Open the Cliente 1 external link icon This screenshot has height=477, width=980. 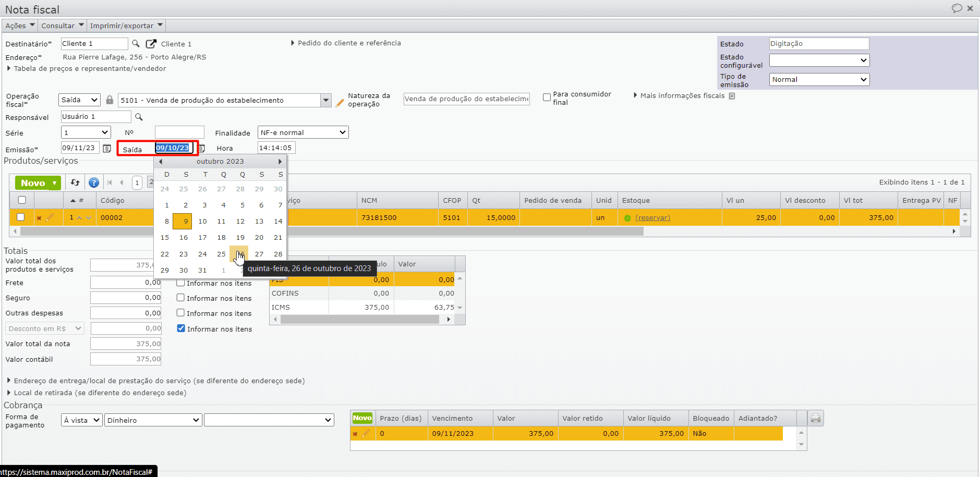coord(151,44)
